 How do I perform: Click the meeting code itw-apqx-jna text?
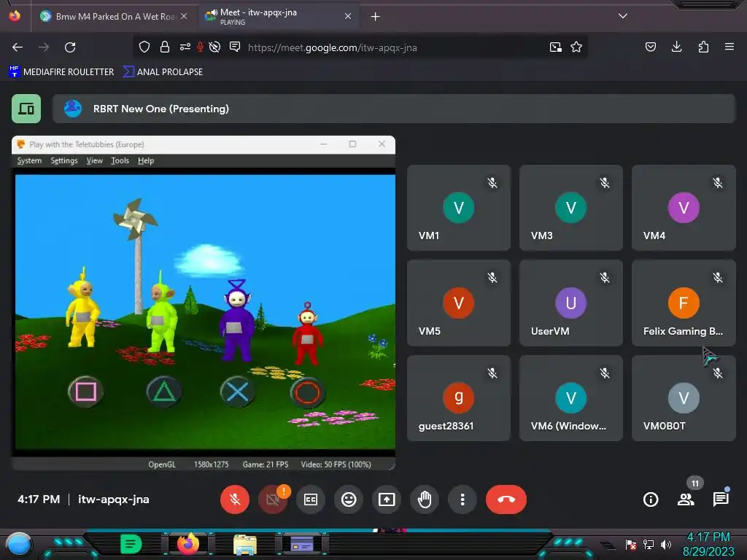pos(113,499)
